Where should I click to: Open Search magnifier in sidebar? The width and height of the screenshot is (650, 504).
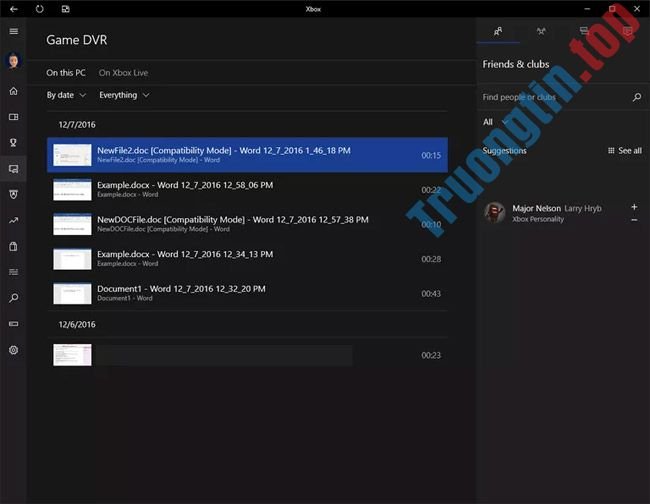(14, 298)
